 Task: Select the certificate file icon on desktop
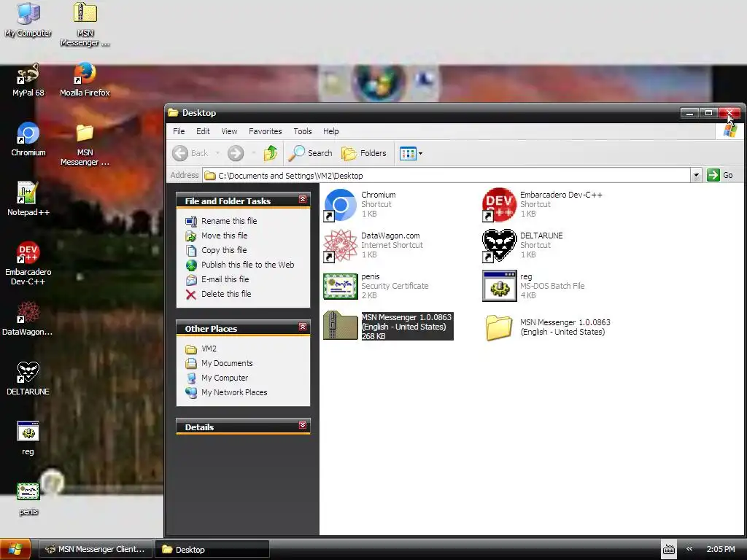28,498
